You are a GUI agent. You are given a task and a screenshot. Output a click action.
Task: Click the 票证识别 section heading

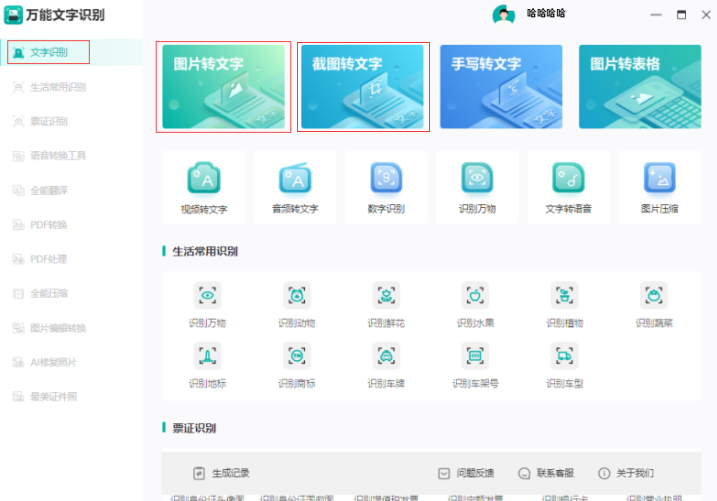(194, 428)
